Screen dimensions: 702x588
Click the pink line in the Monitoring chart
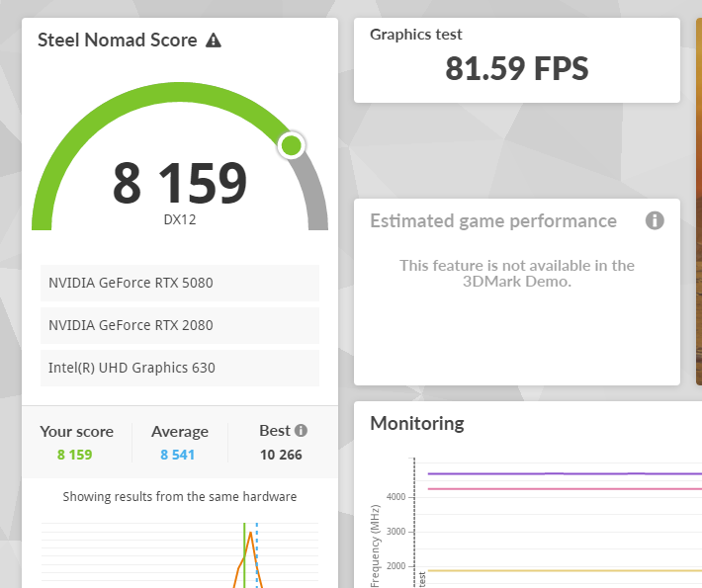tap(565, 488)
